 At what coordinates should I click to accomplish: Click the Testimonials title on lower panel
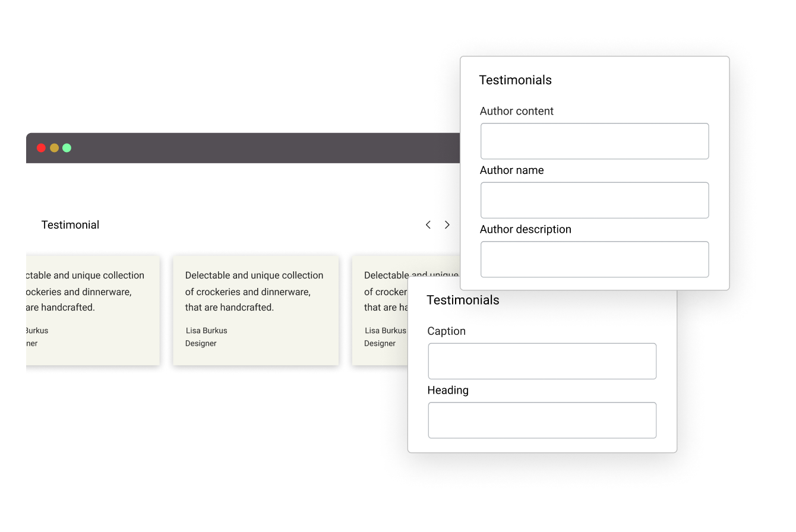click(x=463, y=300)
